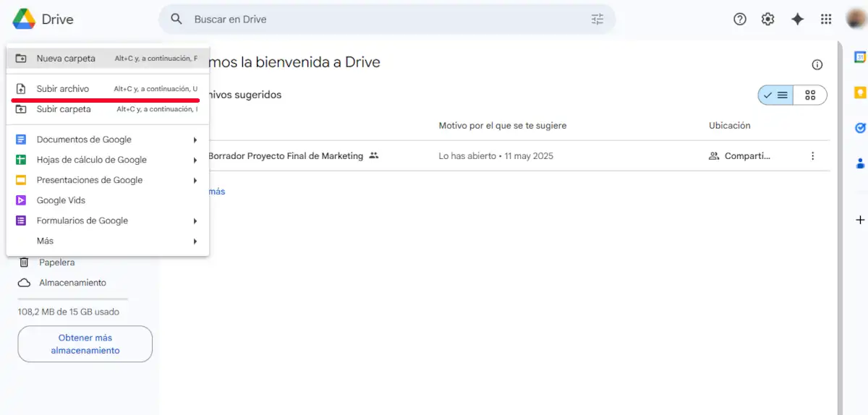Expand the Hojas de cálculo submenu arrow

(195, 160)
